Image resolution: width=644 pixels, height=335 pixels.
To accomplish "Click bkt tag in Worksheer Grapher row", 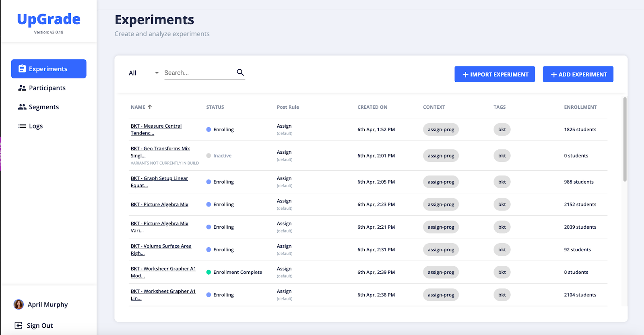I will pyautogui.click(x=502, y=272).
